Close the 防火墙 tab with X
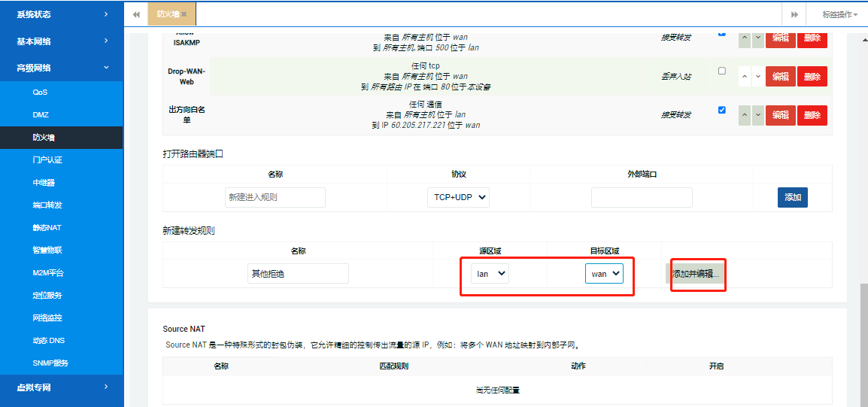 click(184, 14)
